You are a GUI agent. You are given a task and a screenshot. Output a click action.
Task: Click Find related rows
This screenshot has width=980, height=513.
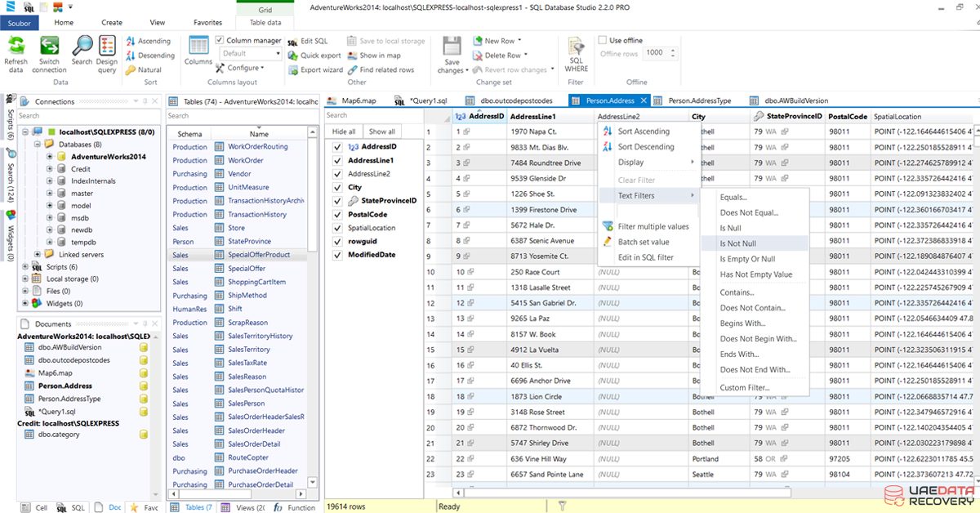coord(380,70)
